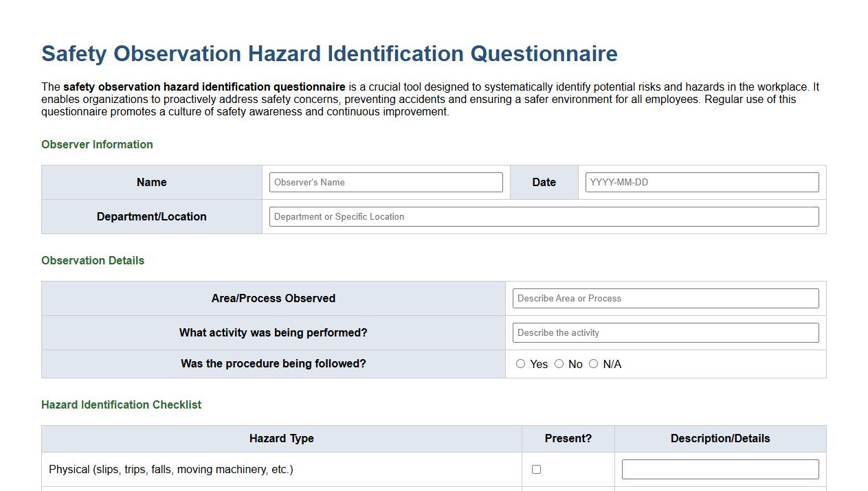868x491 pixels.
Task: Click the Physical hazard Description/Details input
Action: (x=720, y=469)
